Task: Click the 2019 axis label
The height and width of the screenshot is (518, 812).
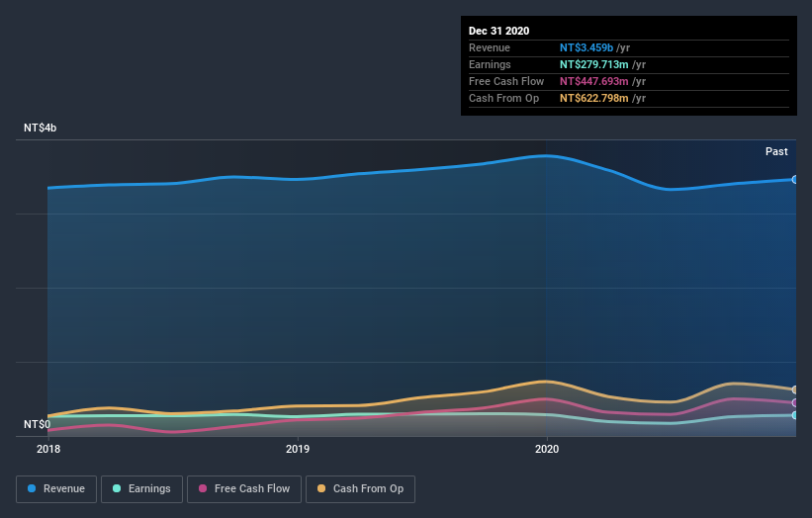Action: [x=298, y=449]
